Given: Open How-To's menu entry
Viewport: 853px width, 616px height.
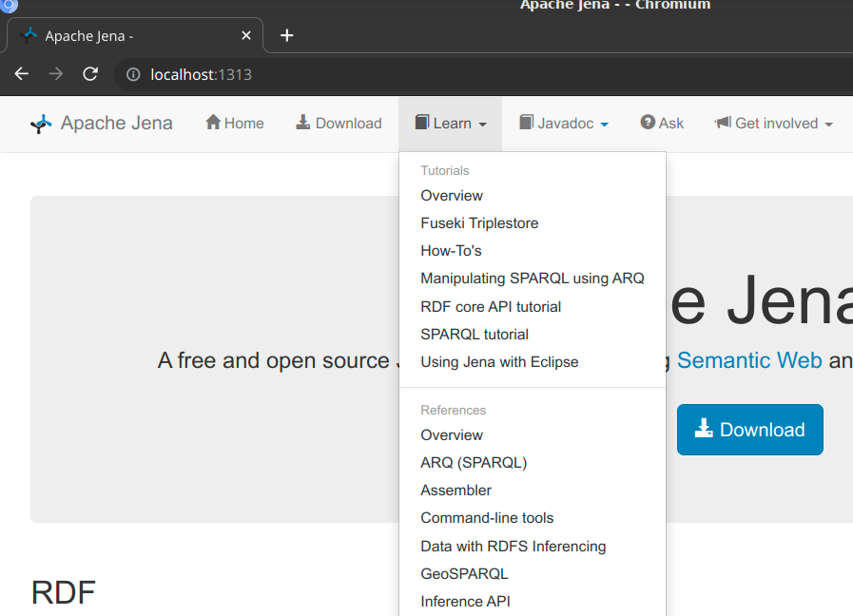Looking at the screenshot, I should pyautogui.click(x=532, y=251).
